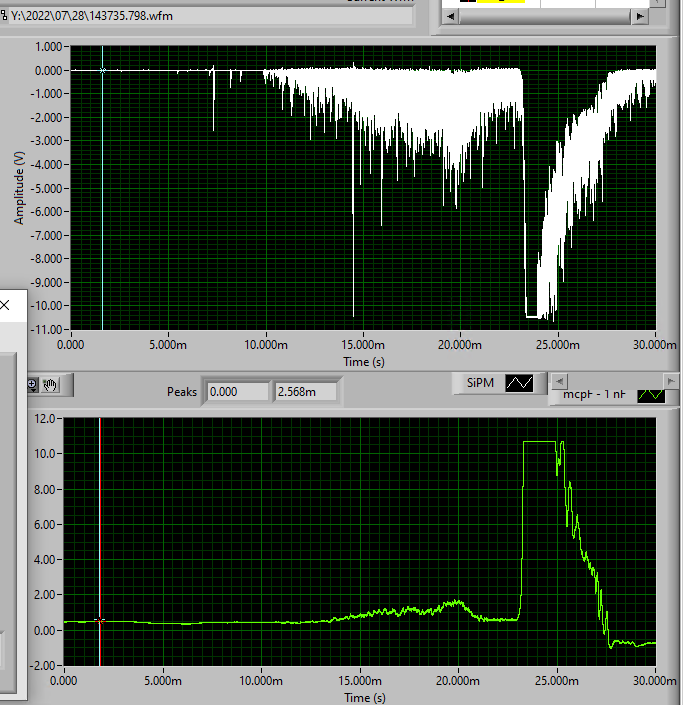683x705 pixels.
Task: Click the top table scrollbar left arrow
Action: tap(450, 17)
